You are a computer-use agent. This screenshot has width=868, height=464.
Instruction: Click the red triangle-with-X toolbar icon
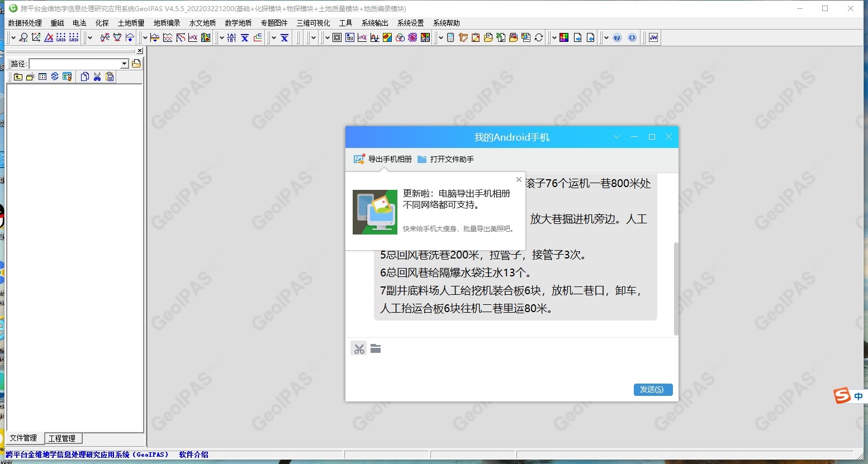49,37
